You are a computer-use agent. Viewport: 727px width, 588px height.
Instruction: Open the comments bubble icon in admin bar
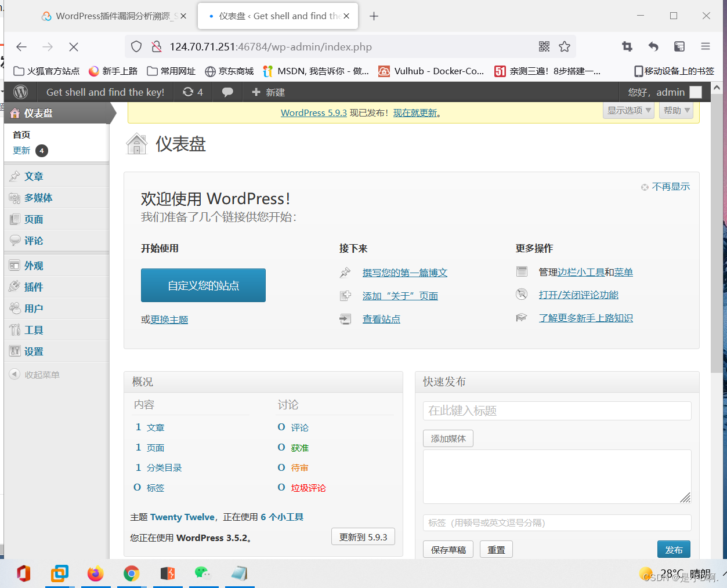click(227, 92)
